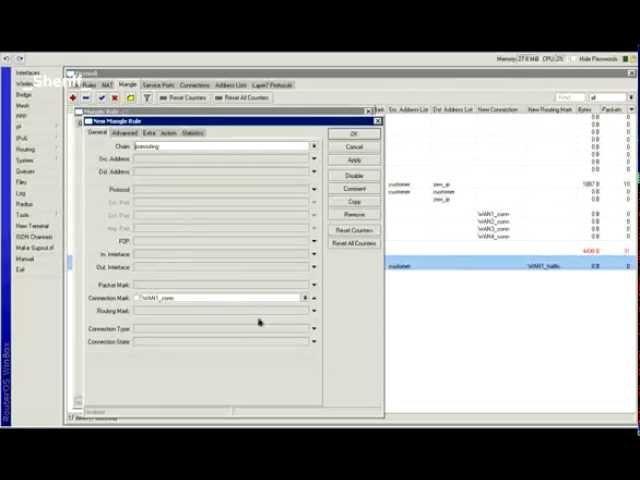The image size is (640, 480).
Task: Expand the Connection State field
Action: click(x=314, y=342)
